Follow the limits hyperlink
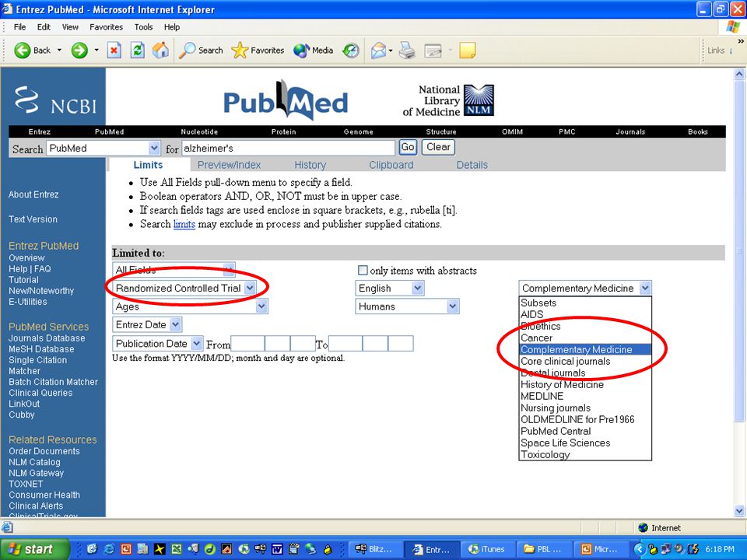 point(184,224)
